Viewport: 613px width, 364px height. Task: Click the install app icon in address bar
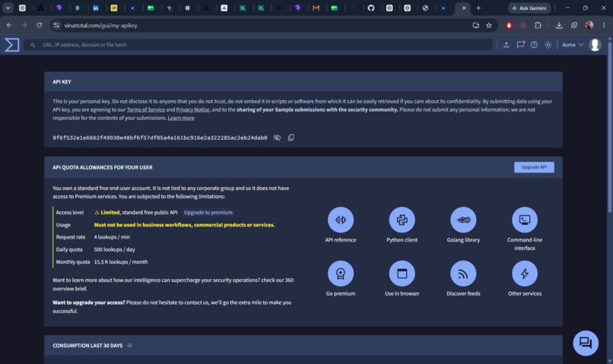[476, 25]
